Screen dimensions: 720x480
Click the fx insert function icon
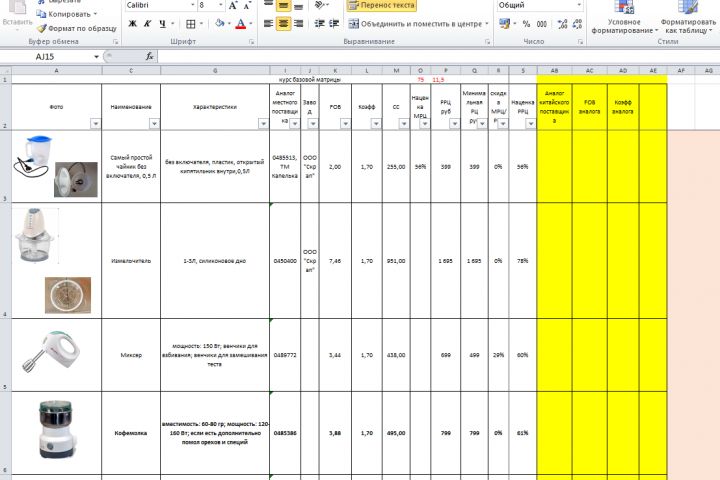[149, 56]
